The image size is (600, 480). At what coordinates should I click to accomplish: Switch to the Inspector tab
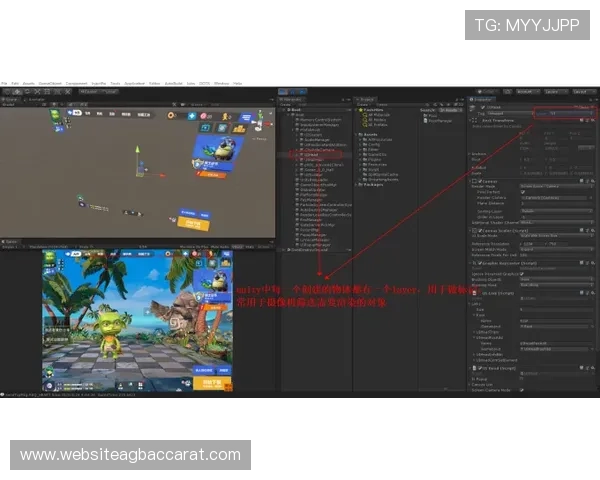click(x=481, y=100)
